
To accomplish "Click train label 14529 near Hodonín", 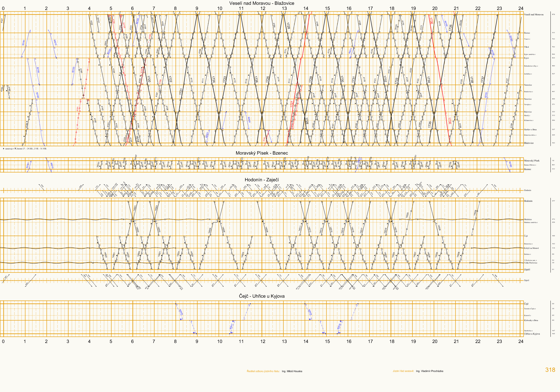I will click(x=475, y=213).
